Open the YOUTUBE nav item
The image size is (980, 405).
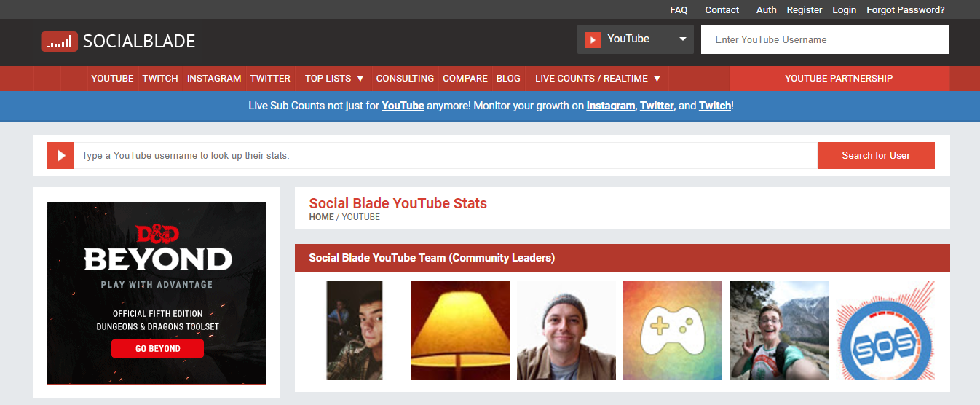pos(112,78)
